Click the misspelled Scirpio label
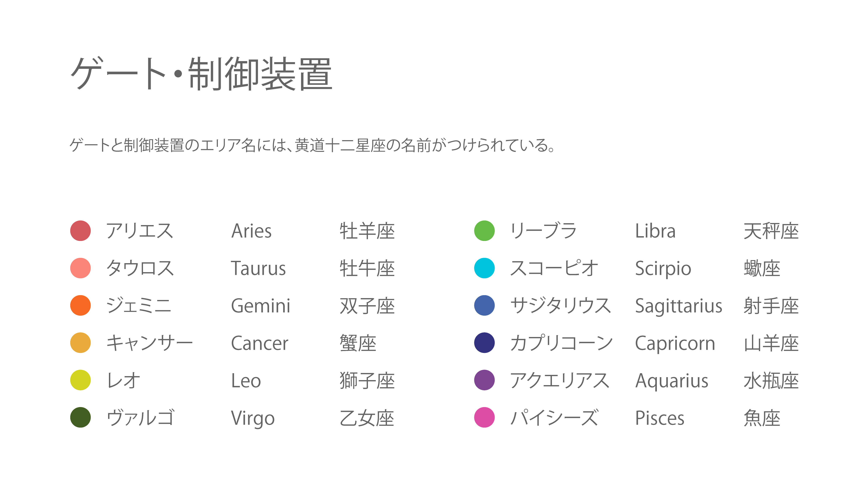The width and height of the screenshot is (868, 501). (663, 269)
